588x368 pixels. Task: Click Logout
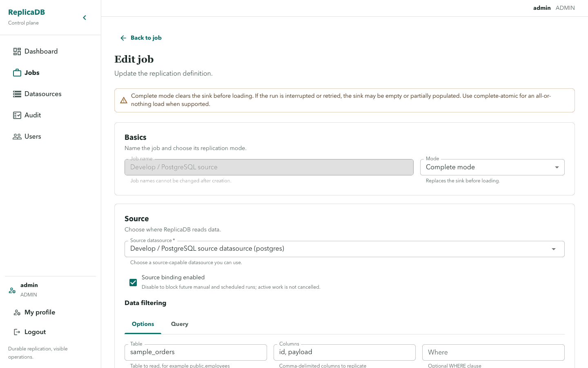pos(50,332)
